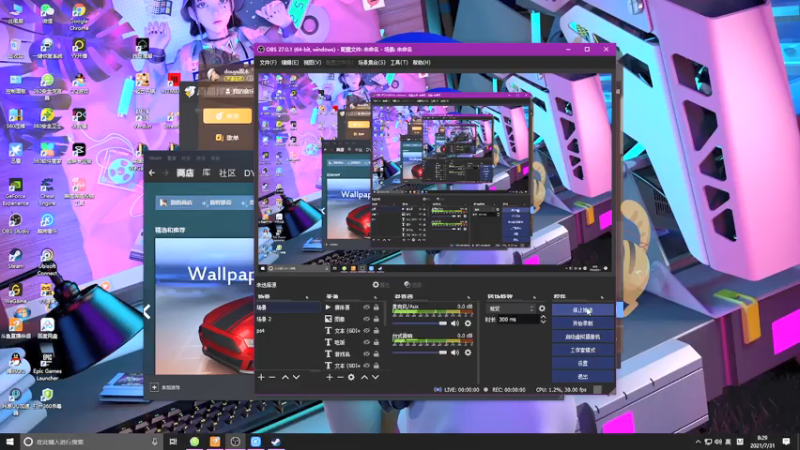
Task: Pop out the Audio Mixer dock via header icon
Action: tap(468, 297)
